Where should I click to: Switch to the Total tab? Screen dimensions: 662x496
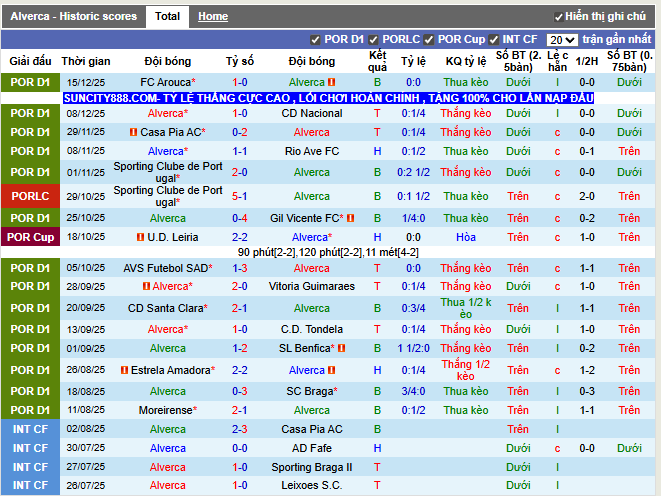coord(167,16)
